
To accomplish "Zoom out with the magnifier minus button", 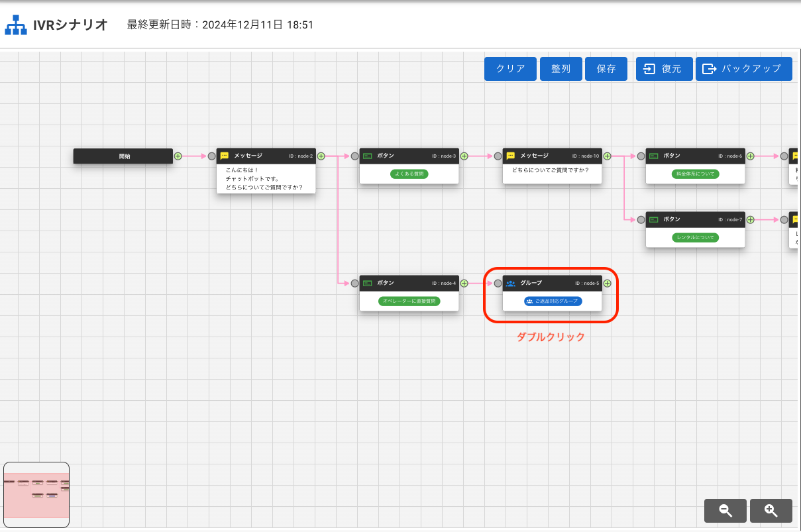I will pyautogui.click(x=725, y=510).
